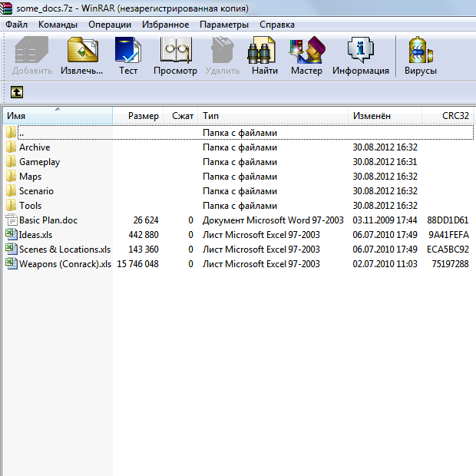The width and height of the screenshot is (476, 476).
Task: Select the Tools folder icon
Action: 12,206
